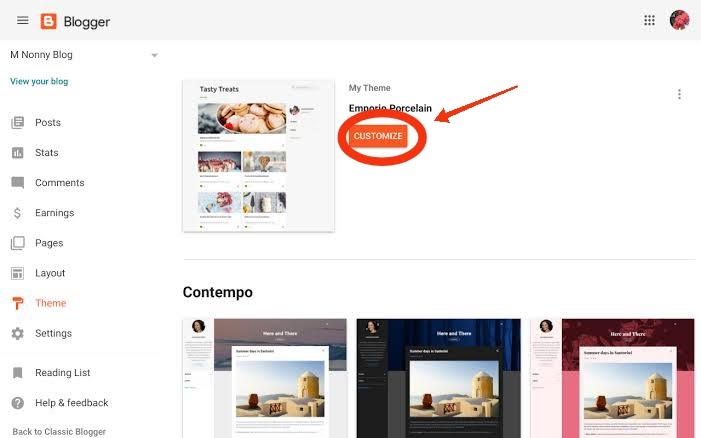This screenshot has width=701, height=438.
Task: Click the Earnings dollar sign icon
Action: coord(17,213)
